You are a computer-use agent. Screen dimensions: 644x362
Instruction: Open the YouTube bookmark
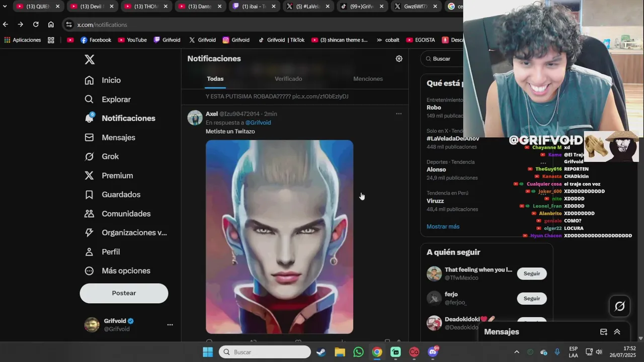(132, 40)
